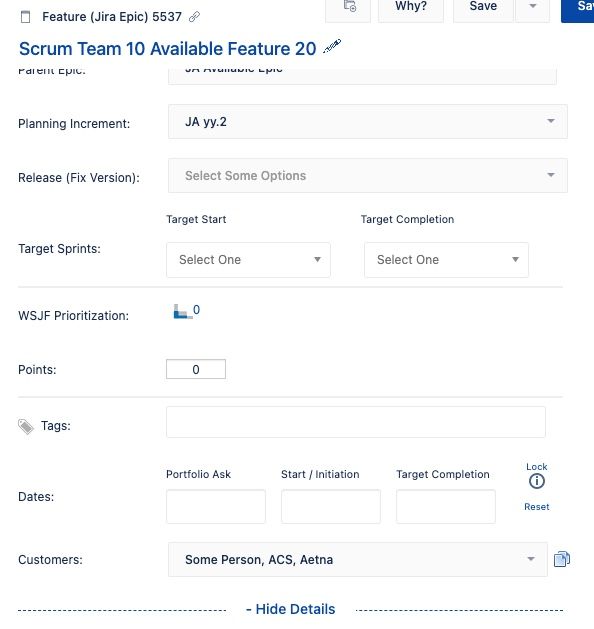Open the Planning Increment dropdown
594x629 pixels.
[x=368, y=122]
